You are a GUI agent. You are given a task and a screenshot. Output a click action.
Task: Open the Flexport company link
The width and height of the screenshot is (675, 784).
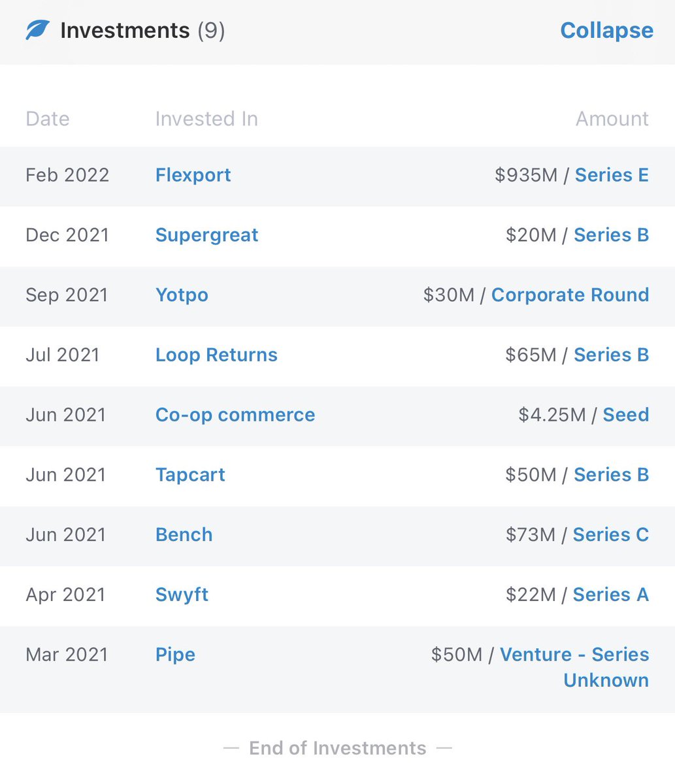(193, 175)
